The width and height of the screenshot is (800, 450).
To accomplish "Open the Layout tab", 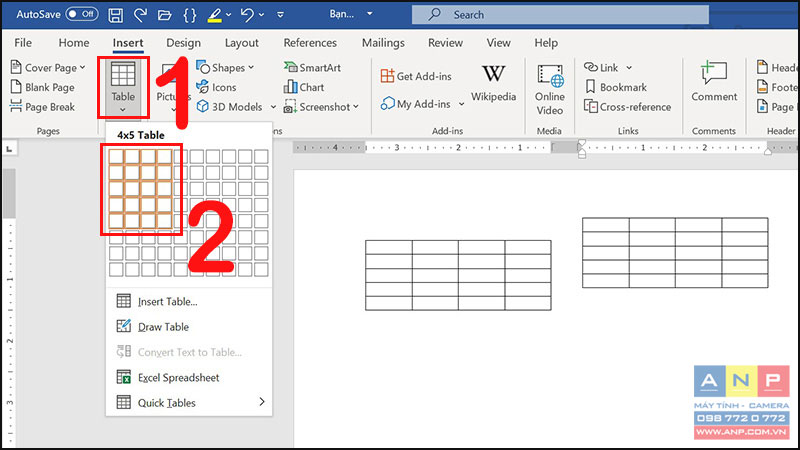I will click(242, 43).
